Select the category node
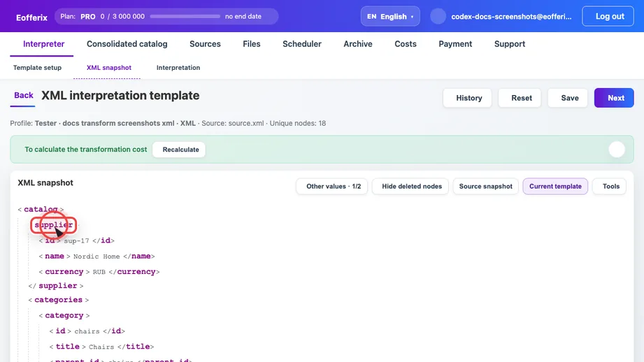This screenshot has height=362, width=644. tap(64, 315)
